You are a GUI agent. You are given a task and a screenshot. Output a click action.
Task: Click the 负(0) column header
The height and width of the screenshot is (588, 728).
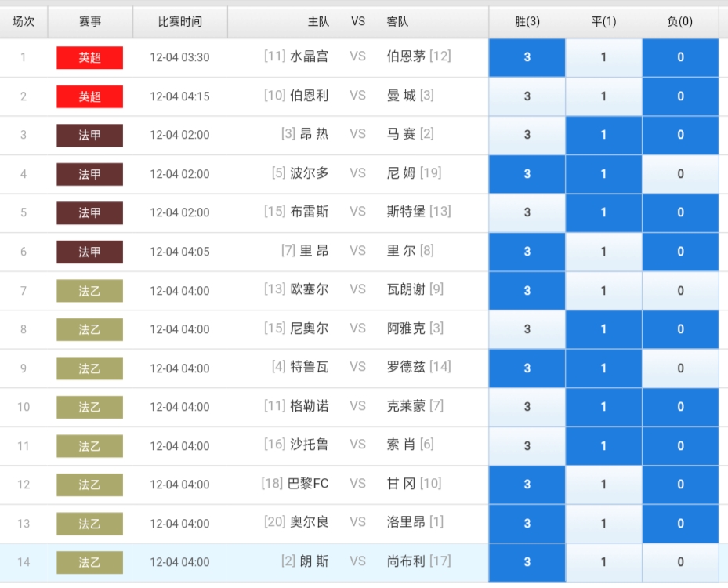(680, 22)
